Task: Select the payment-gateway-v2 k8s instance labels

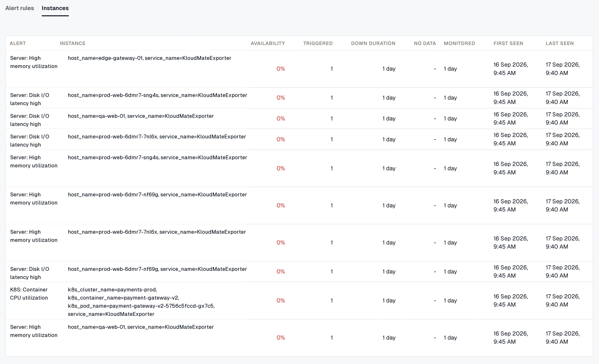Action: (x=141, y=302)
